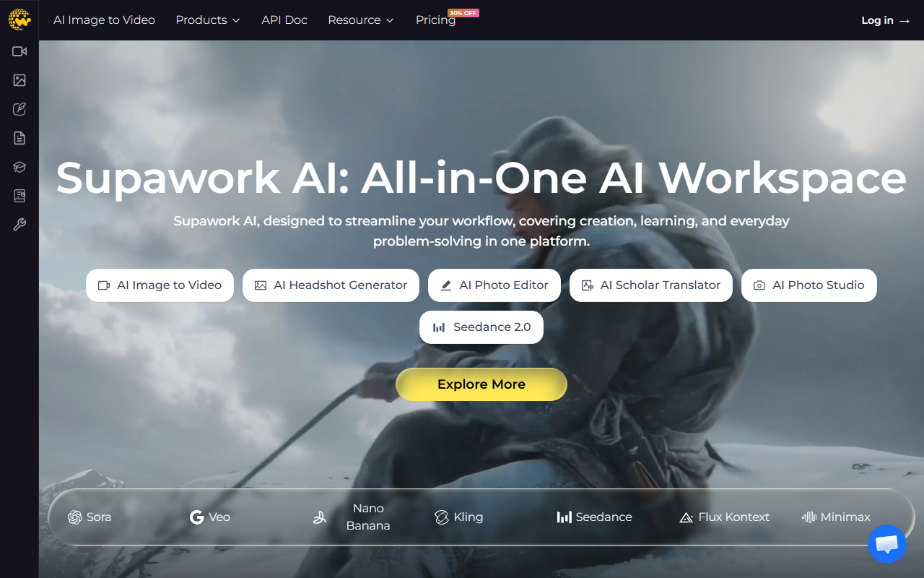Click the Google Veo logo icon
This screenshot has width=924, height=578.
pyautogui.click(x=196, y=517)
